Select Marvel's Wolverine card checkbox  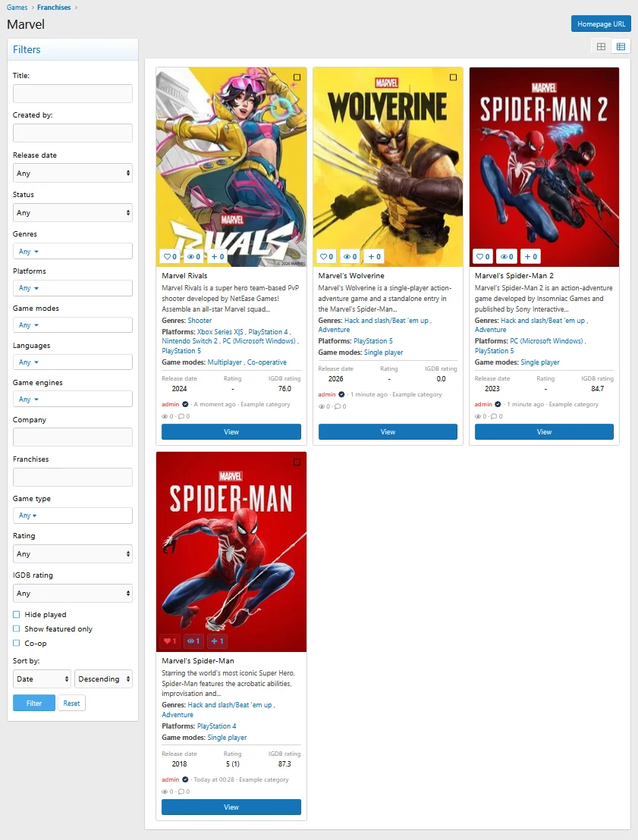point(453,77)
